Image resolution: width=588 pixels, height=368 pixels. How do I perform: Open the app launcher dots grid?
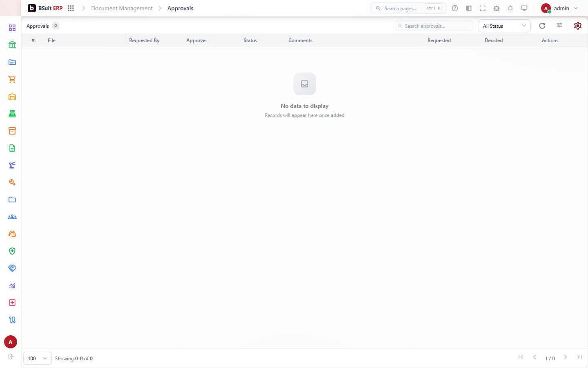(71, 8)
